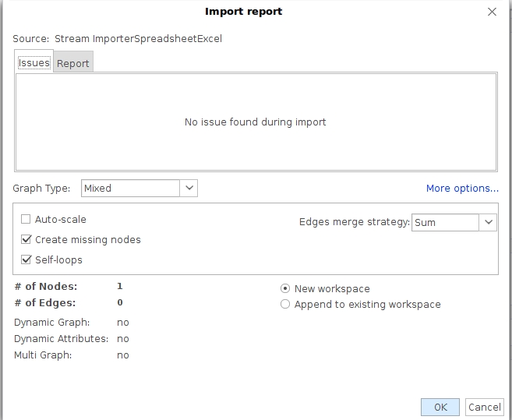512x420 pixels.
Task: Enable the Auto-scale checkbox
Action: 26,220
